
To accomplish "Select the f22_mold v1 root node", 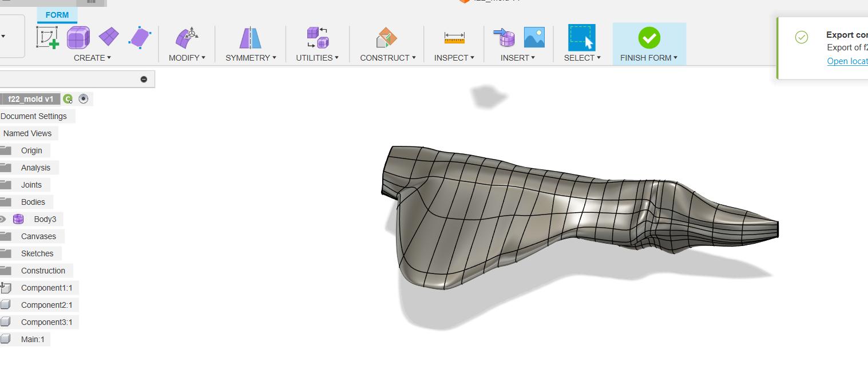I will click(31, 99).
